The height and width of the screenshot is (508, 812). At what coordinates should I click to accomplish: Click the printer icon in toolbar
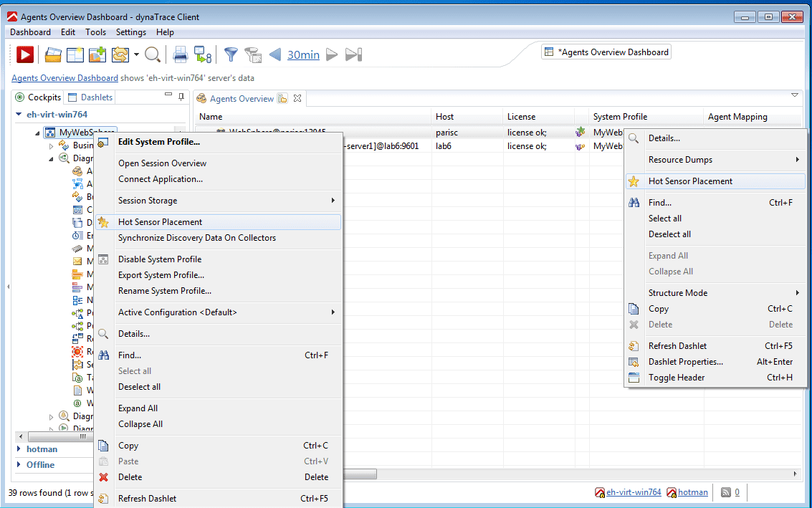point(180,54)
